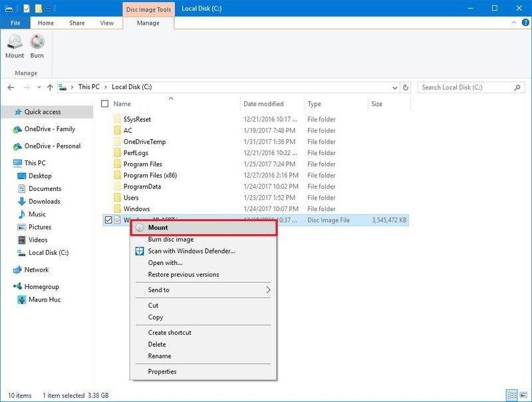Uncheck the selected disc image file checkbox
The height and width of the screenshot is (402, 532).
(x=108, y=220)
